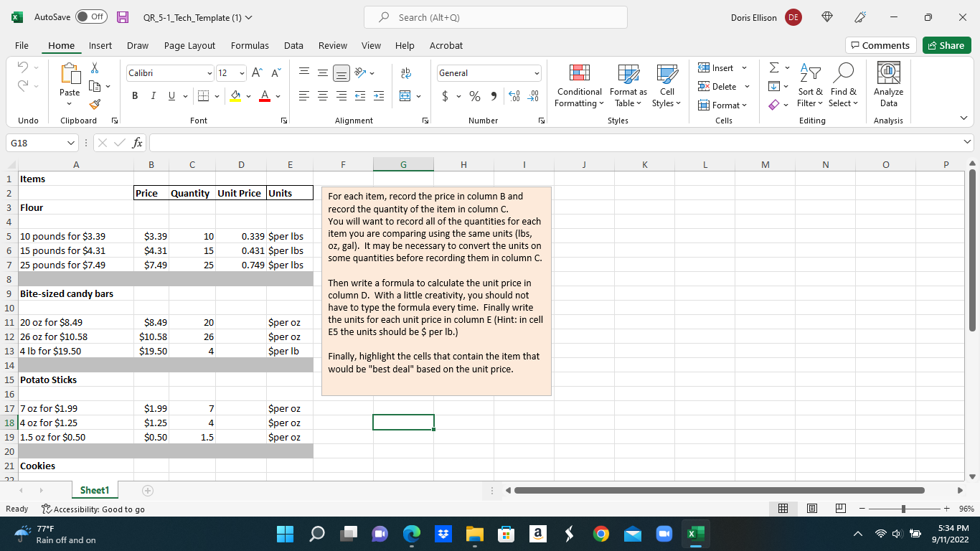Viewport: 980px width, 551px height.
Task: Toggle Italic formatting
Action: click(x=154, y=96)
